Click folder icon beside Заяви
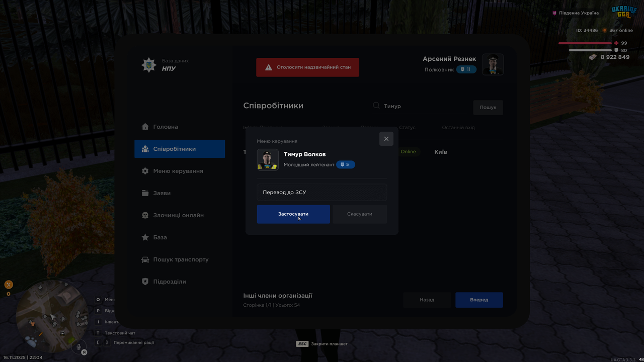Image resolution: width=644 pixels, height=362 pixels. click(x=145, y=193)
